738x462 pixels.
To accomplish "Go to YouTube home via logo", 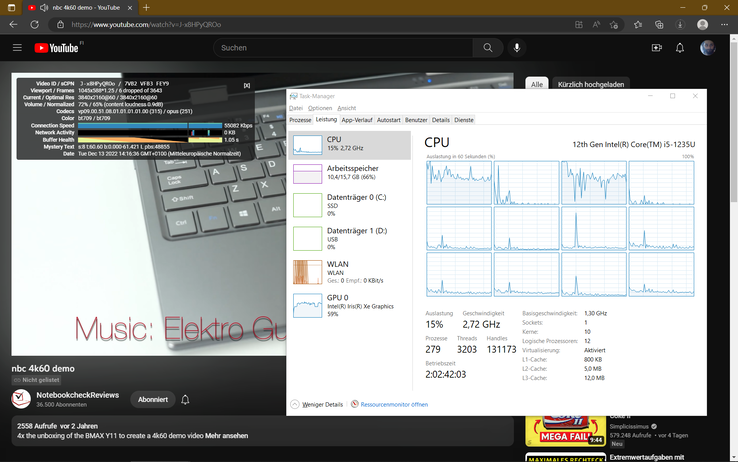I will (56, 48).
